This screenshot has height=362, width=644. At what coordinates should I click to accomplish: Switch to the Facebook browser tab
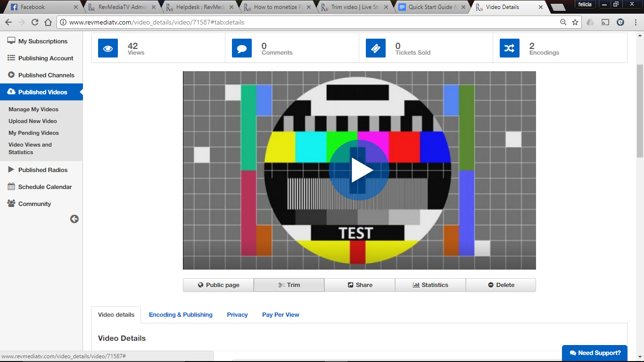42,7
